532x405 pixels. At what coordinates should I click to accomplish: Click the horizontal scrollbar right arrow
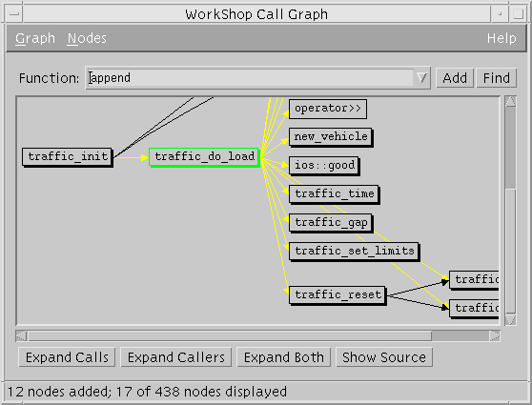tap(494, 335)
